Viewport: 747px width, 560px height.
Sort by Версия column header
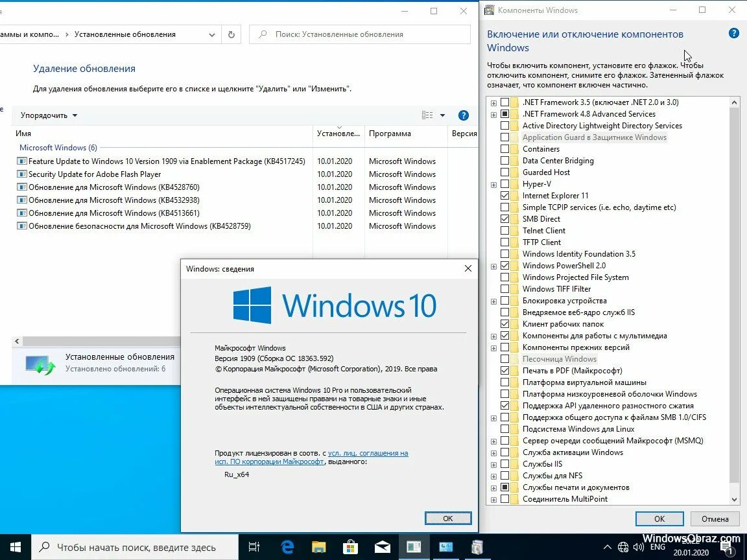tap(464, 134)
